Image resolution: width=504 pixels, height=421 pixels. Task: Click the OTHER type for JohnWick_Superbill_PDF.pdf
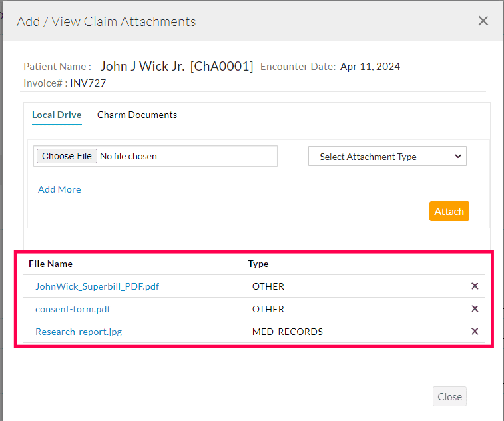pyautogui.click(x=268, y=286)
